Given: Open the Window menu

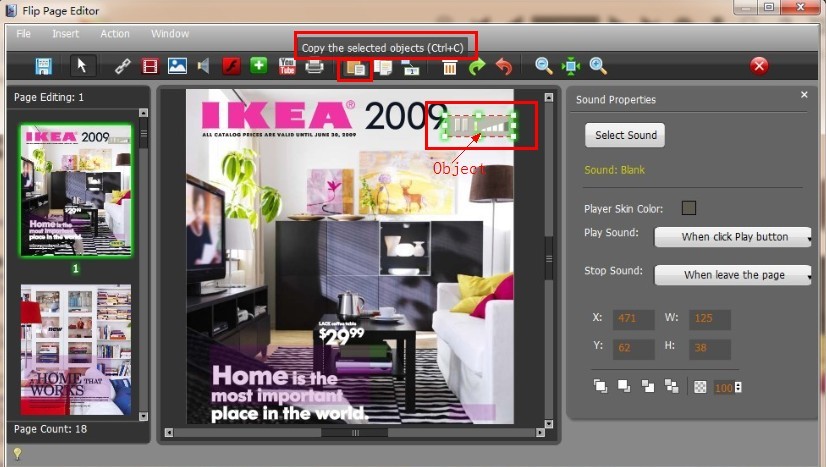Looking at the screenshot, I should coord(170,34).
